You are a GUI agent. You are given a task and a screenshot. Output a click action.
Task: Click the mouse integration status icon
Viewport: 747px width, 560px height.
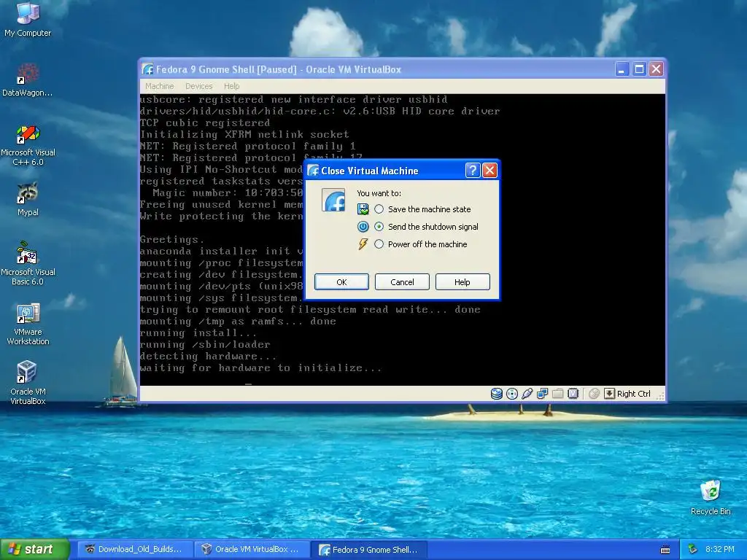tap(594, 394)
